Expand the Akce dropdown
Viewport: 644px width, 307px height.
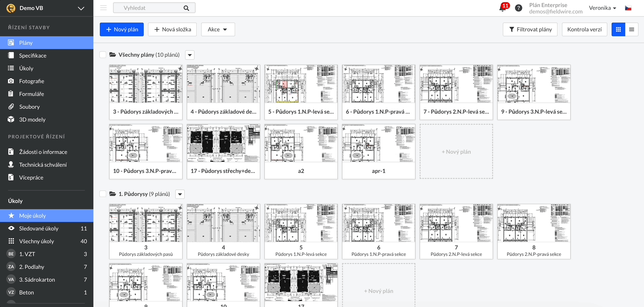click(x=218, y=29)
